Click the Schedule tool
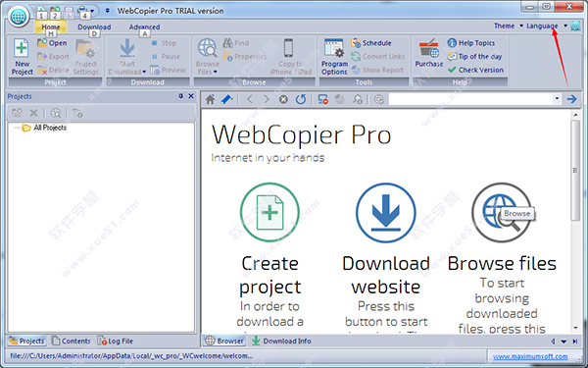 tap(371, 43)
